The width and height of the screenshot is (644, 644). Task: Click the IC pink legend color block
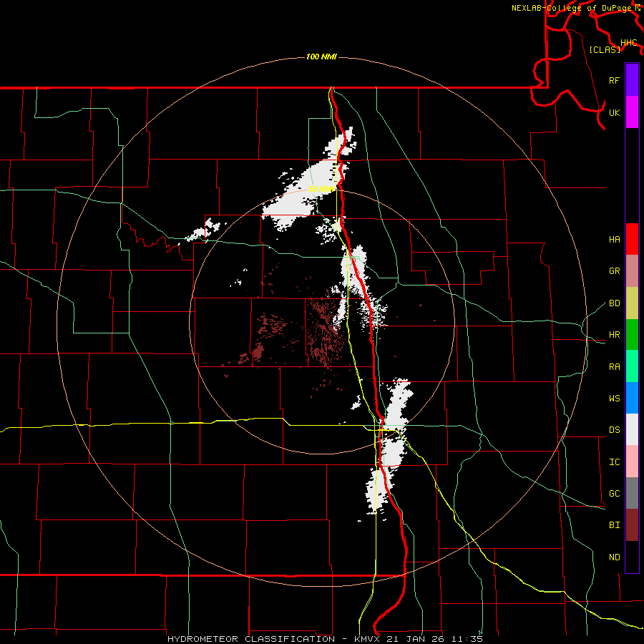coord(632,462)
